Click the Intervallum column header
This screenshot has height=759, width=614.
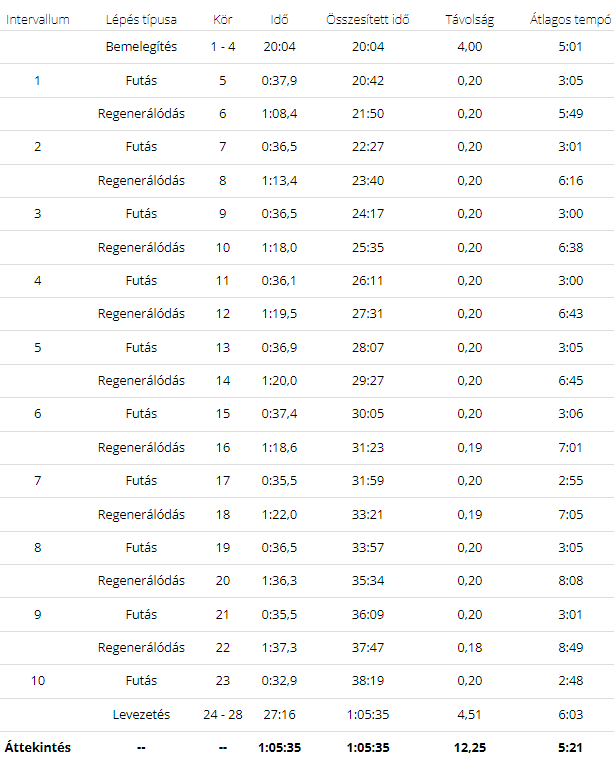tap(38, 20)
